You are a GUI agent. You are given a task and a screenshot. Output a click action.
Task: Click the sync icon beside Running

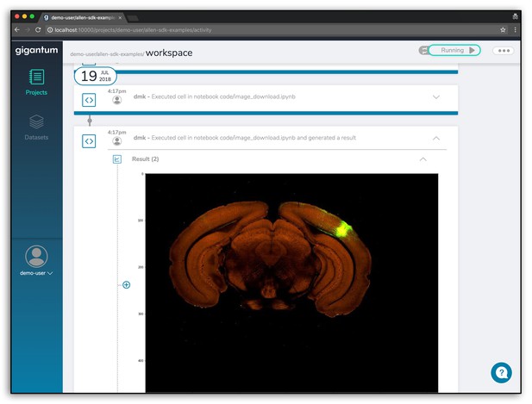[423, 51]
